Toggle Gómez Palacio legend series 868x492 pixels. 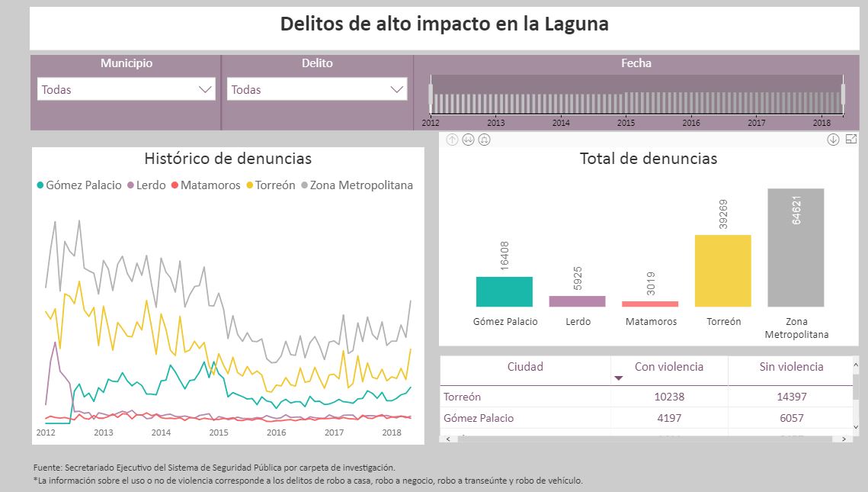coord(78,185)
